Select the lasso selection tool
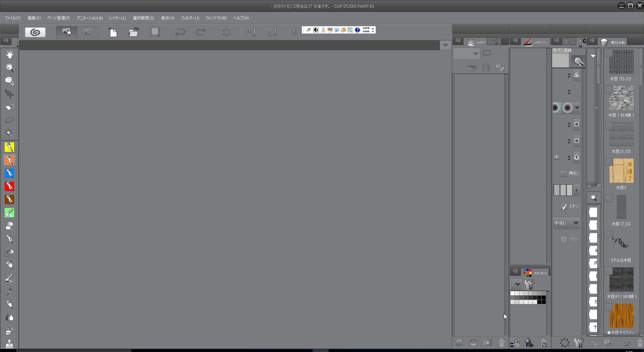 tap(9, 120)
